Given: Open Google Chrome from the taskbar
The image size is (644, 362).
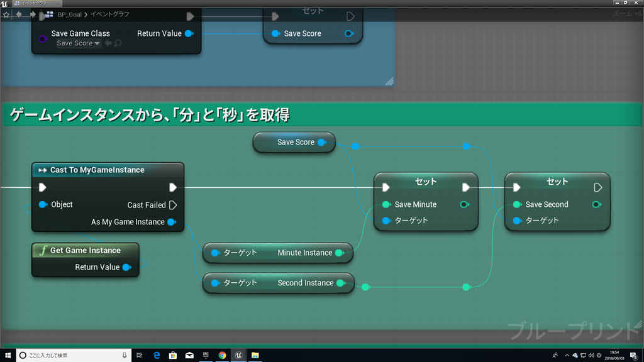Looking at the screenshot, I should (x=223, y=354).
